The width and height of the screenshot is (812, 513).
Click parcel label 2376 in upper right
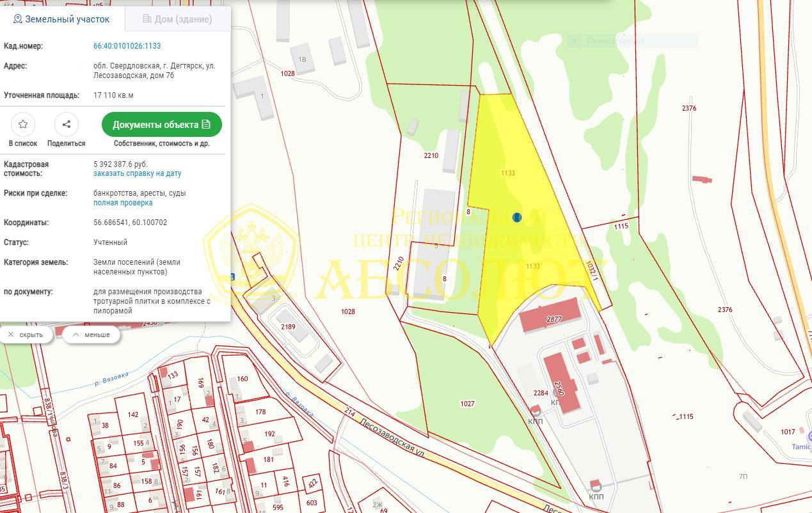point(689,108)
